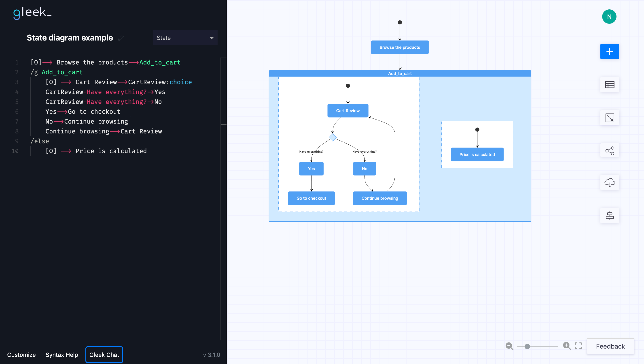Zoom out with magnifier minus icon

tap(509, 346)
